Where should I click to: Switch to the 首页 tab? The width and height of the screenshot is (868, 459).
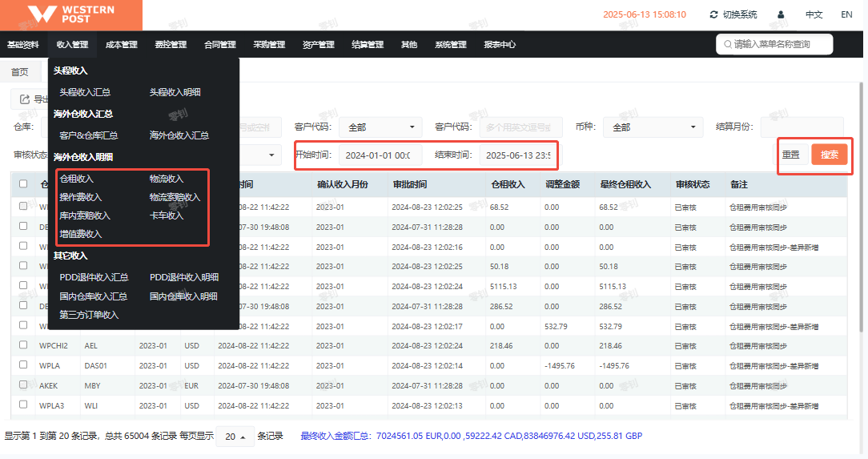point(20,72)
